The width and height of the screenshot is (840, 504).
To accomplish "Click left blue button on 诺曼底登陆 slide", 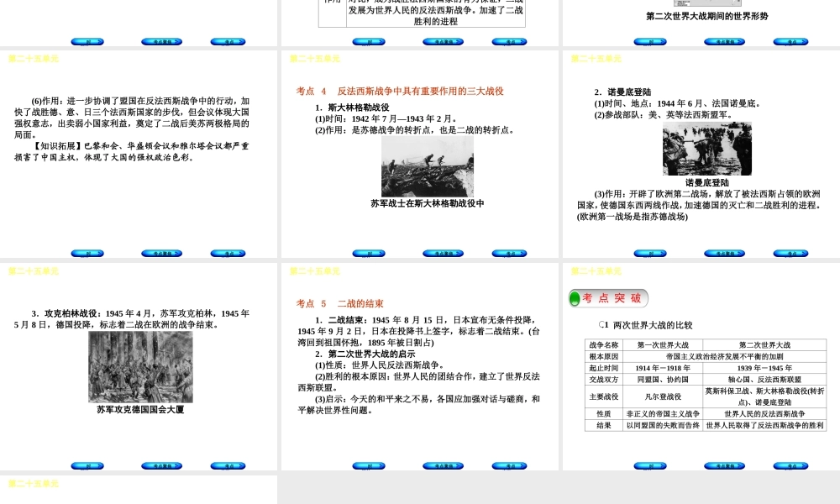I will (x=650, y=254).
